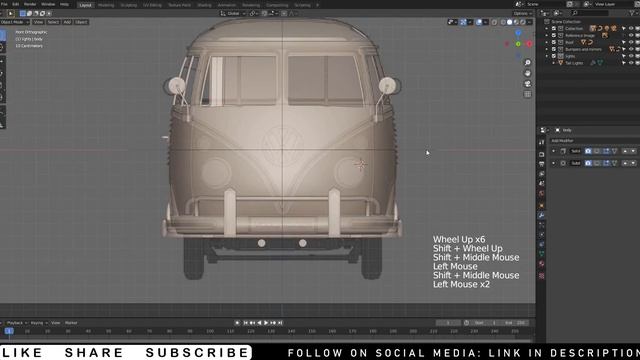The width and height of the screenshot is (640, 360).
Task: Open the Object properties tab (orange square)
Action: click(x=542, y=205)
